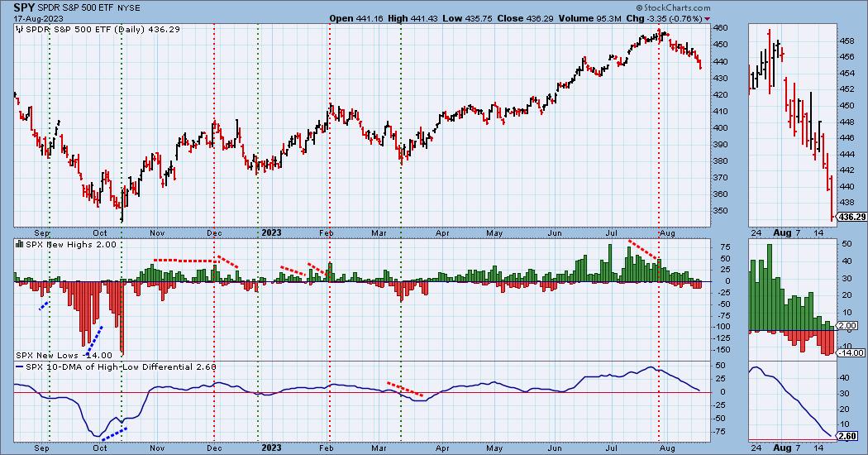Click the Nov label under the price panel
The width and height of the screenshot is (868, 455).
(157, 233)
